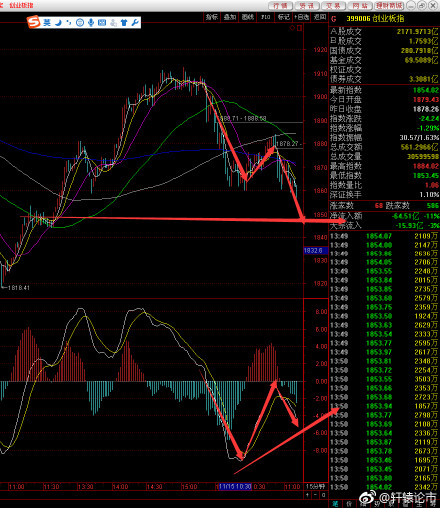Image resolution: width=440 pixels, height=508 pixels.
Task: Click the last tick row 1854.02 2342万
Action: (384, 487)
